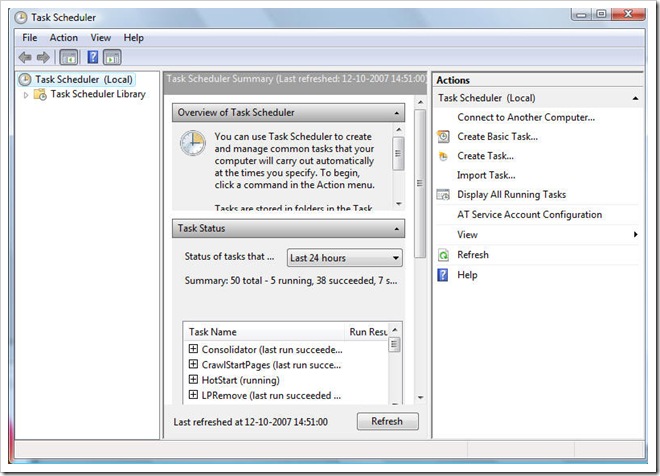660x476 pixels.
Task: Collapse the Task Status section
Action: 397,229
